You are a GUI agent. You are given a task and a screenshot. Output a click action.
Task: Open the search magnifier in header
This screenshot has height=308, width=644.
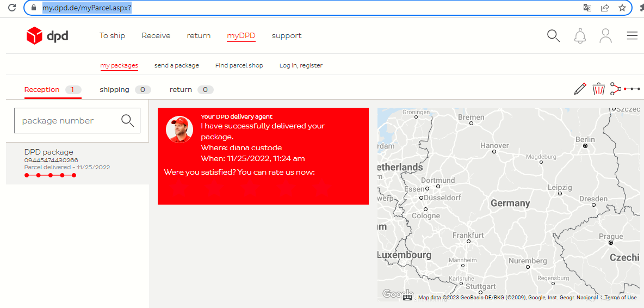tap(553, 36)
